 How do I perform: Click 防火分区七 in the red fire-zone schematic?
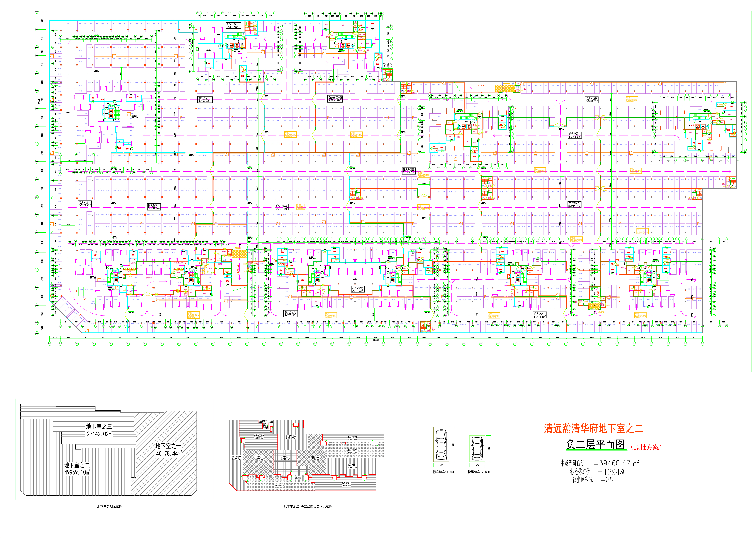coord(280,485)
